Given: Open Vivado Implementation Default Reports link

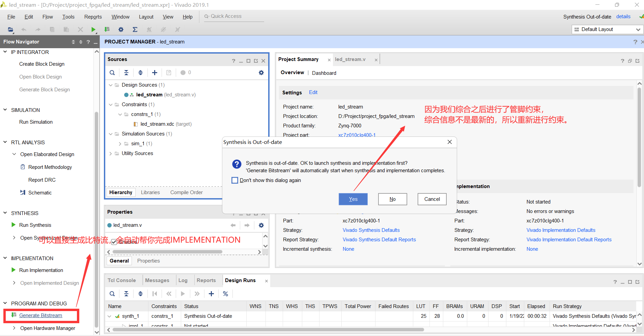Looking at the screenshot, I should pos(569,240).
